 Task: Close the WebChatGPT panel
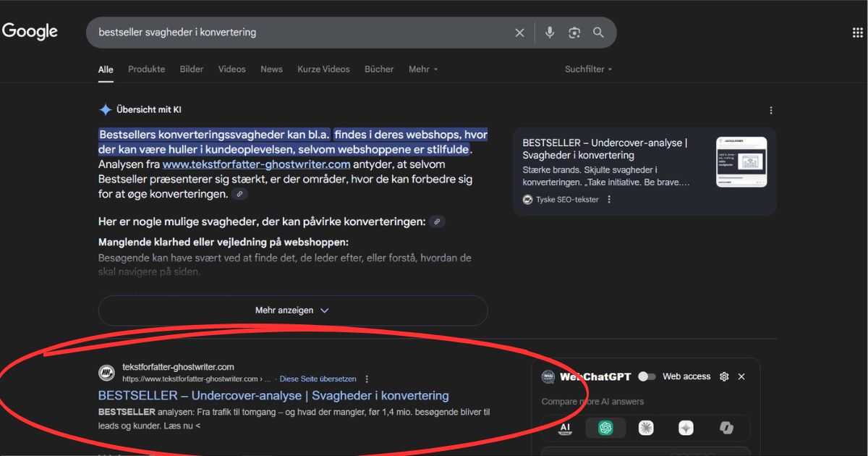(741, 376)
